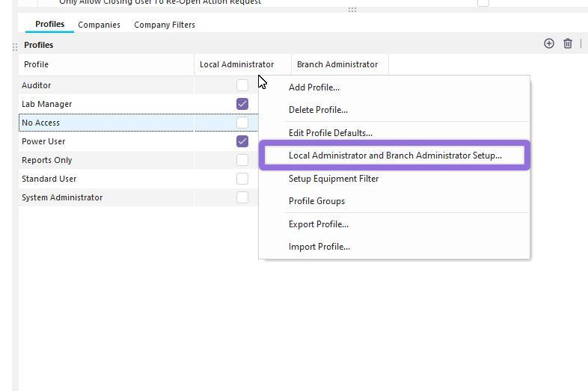Click the Profiles panel drag grip handle
The height and width of the screenshot is (391, 588).
[15, 46]
